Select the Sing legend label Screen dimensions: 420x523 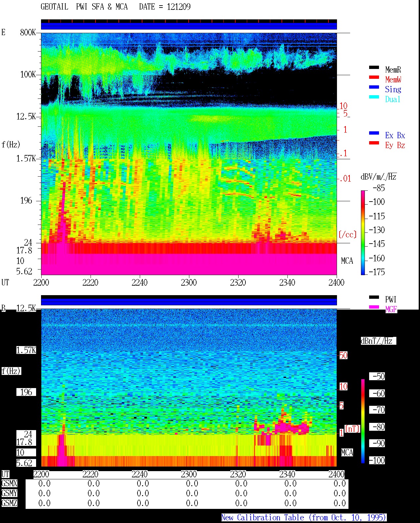pos(393,89)
